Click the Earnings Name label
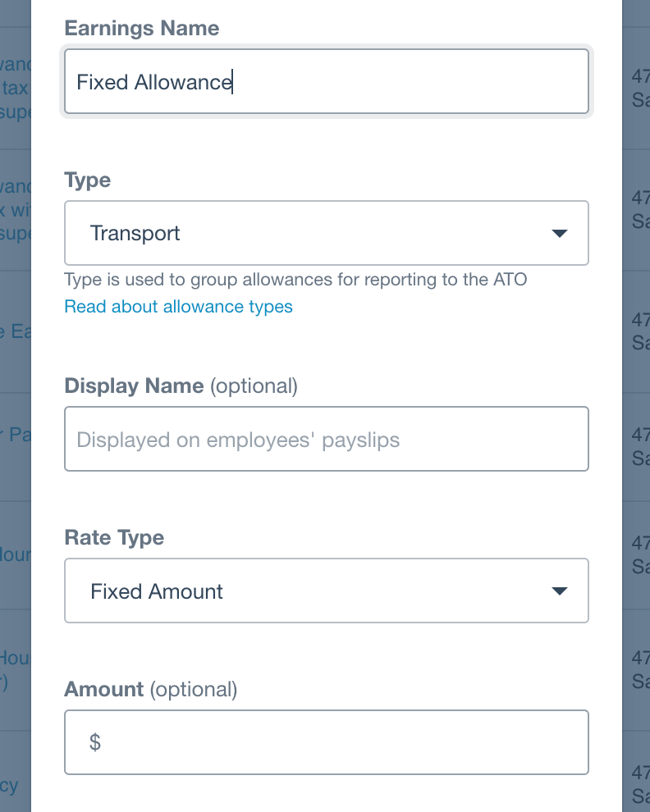Screen dimensions: 650x812 [142, 29]
